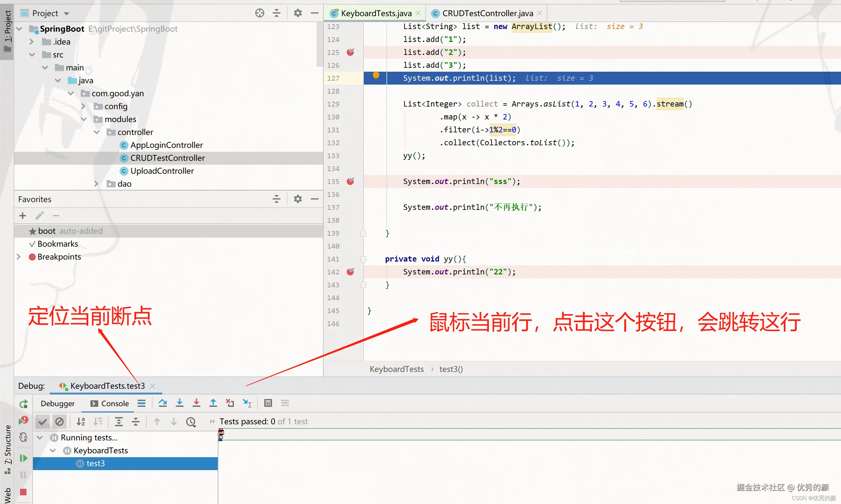Image resolution: width=841 pixels, height=504 pixels.
Task: Collapse the controller folder
Action: click(x=97, y=132)
